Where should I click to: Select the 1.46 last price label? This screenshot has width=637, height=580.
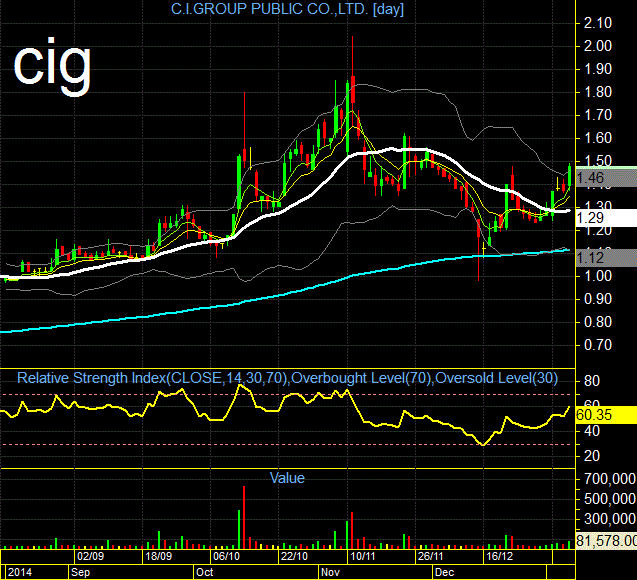pyautogui.click(x=606, y=178)
